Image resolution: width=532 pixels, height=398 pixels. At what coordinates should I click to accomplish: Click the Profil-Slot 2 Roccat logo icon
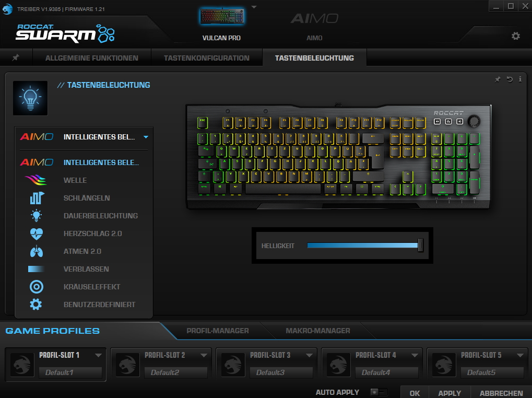(127, 365)
